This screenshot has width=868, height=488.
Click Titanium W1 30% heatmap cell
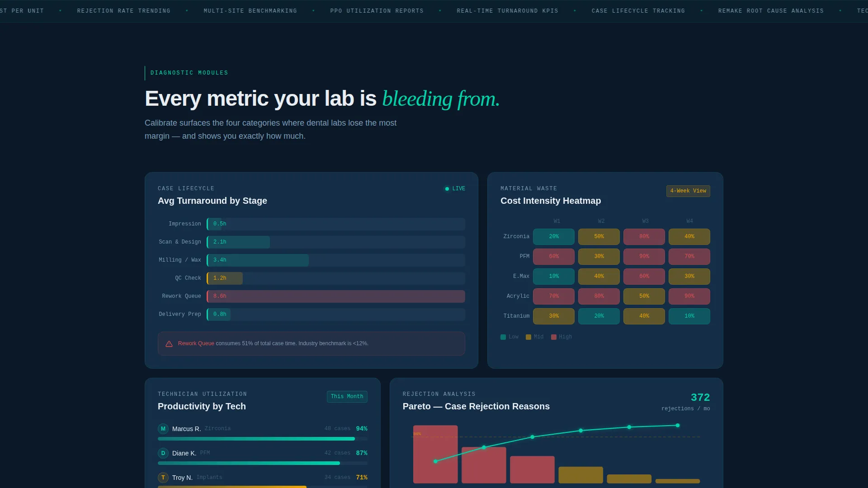554,316
